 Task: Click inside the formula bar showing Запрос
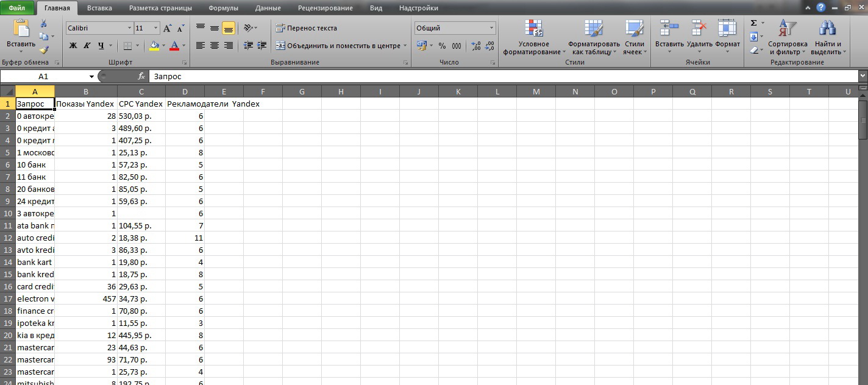pos(503,76)
